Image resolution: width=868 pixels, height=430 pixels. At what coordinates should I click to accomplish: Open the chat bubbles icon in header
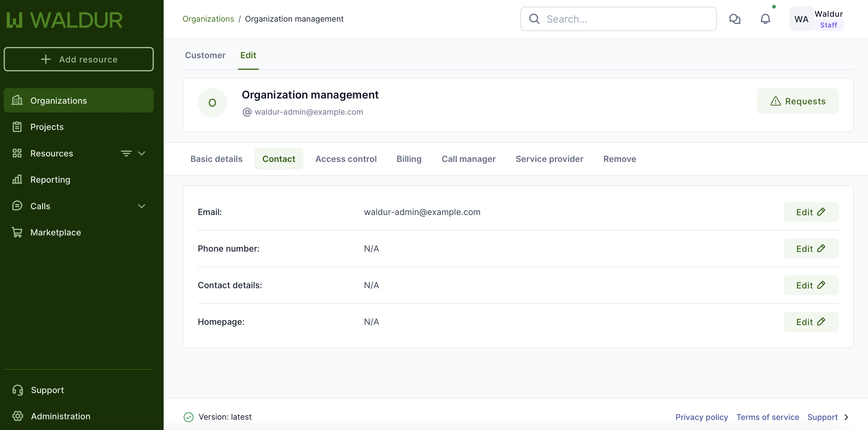click(x=735, y=19)
